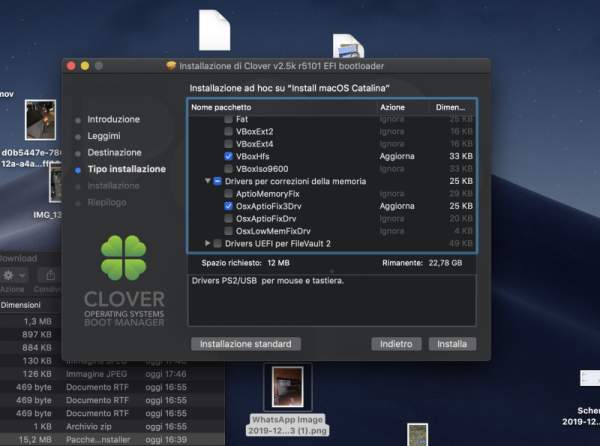
Task: Start installation with the Installa button
Action: [452, 344]
